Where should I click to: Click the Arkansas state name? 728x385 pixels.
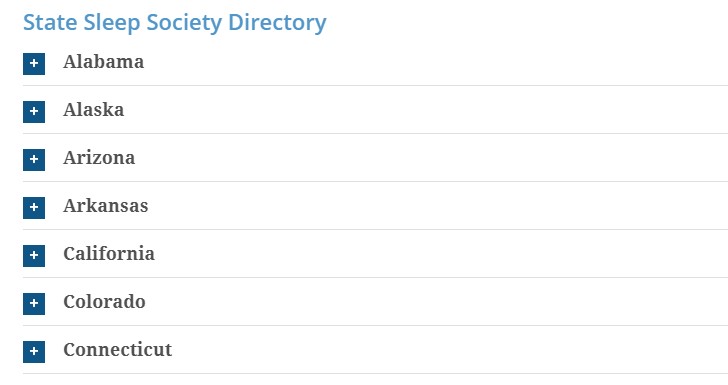click(x=106, y=206)
